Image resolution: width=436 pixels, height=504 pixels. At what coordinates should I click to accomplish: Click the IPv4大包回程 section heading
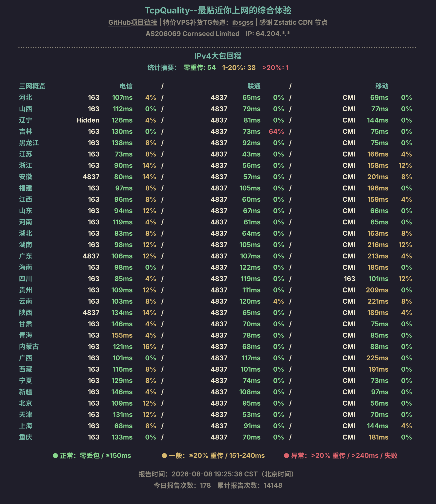coord(218,56)
